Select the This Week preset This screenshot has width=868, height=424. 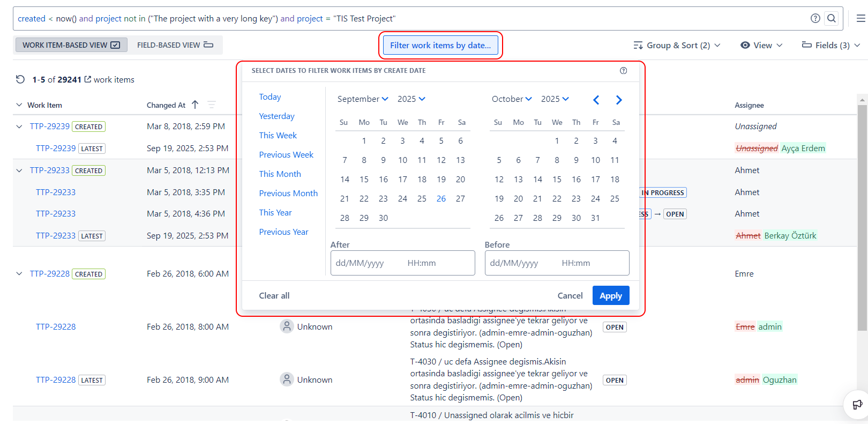[x=278, y=136]
